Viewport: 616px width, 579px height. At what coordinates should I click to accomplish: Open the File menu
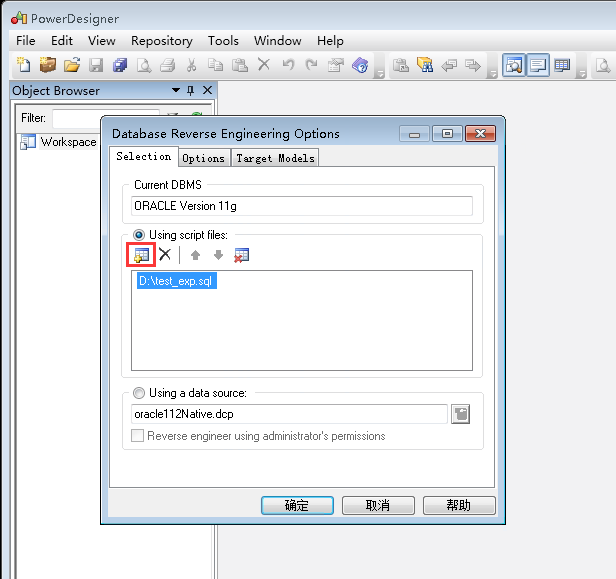click(26, 41)
